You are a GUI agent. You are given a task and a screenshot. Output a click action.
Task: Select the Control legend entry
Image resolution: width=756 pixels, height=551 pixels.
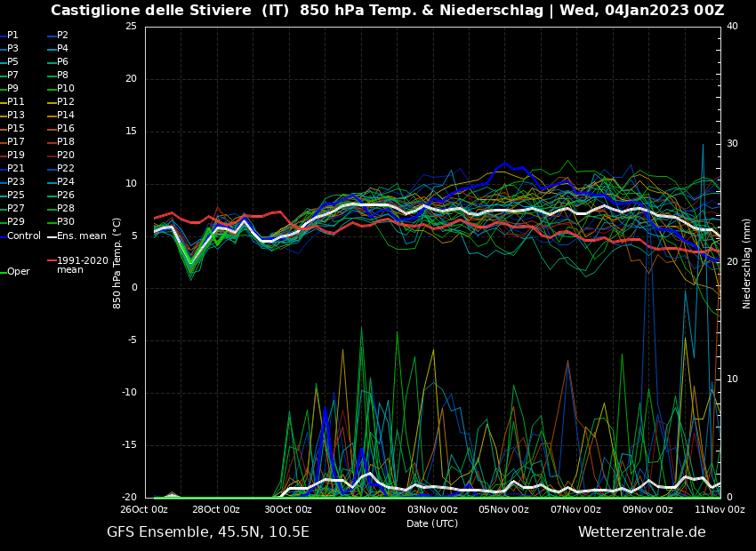coord(24,236)
